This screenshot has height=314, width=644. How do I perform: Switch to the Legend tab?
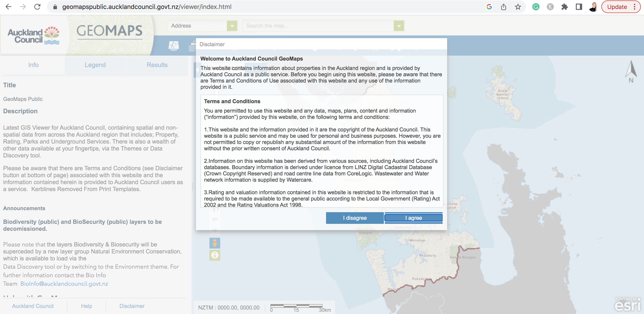pyautogui.click(x=95, y=65)
